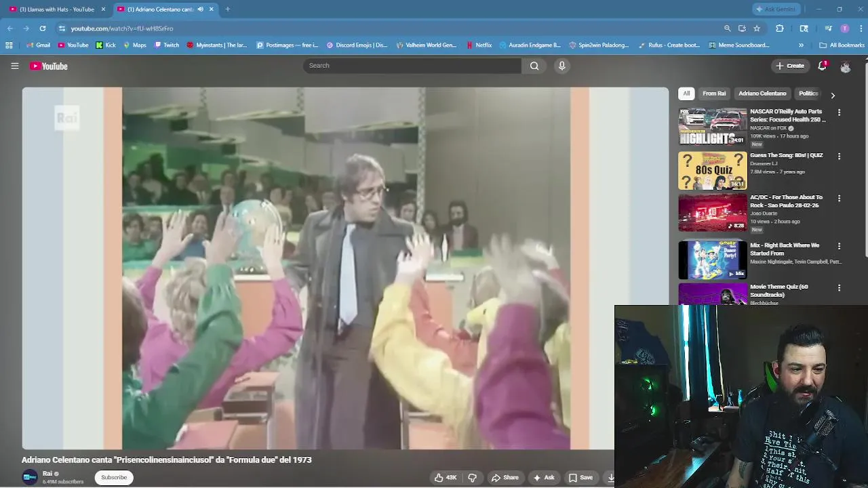
Task: Open the Discord Emojis bookmark
Action: tap(357, 45)
